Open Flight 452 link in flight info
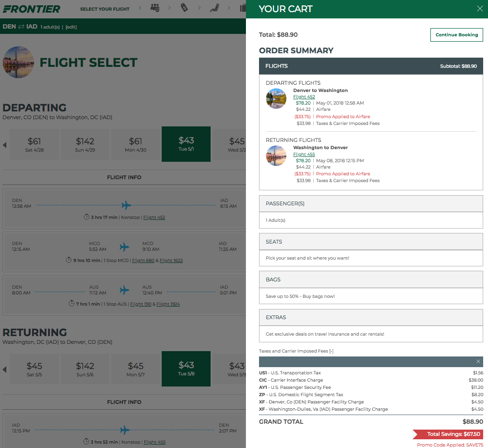The height and width of the screenshot is (448, 488). pos(154,217)
